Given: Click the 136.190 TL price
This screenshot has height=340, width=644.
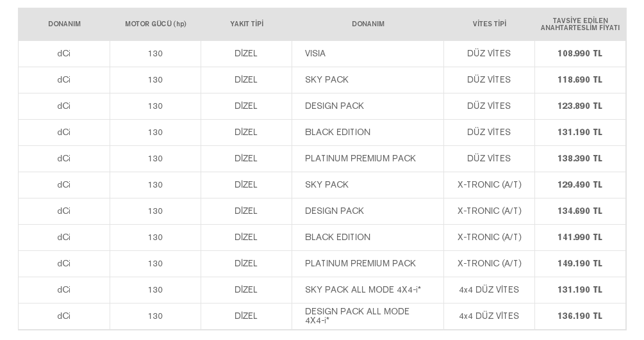Looking at the screenshot, I should click(580, 316).
